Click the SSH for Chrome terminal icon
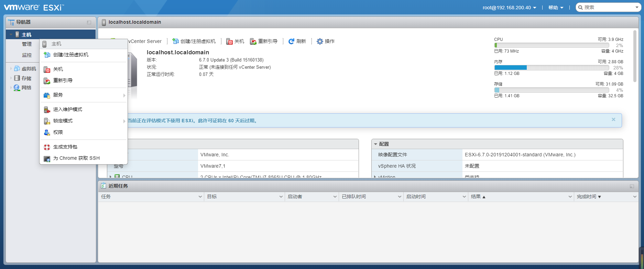 (47, 158)
